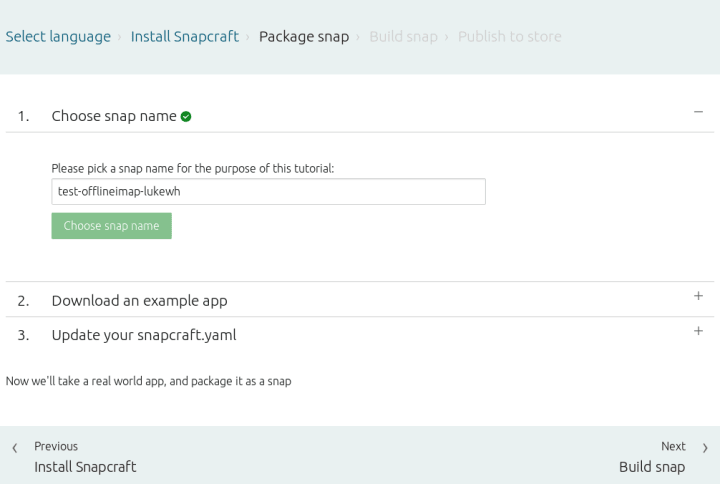The height and width of the screenshot is (484, 720).
Task: Click the Update your snapcraft.yaml heading
Action: 144,335
